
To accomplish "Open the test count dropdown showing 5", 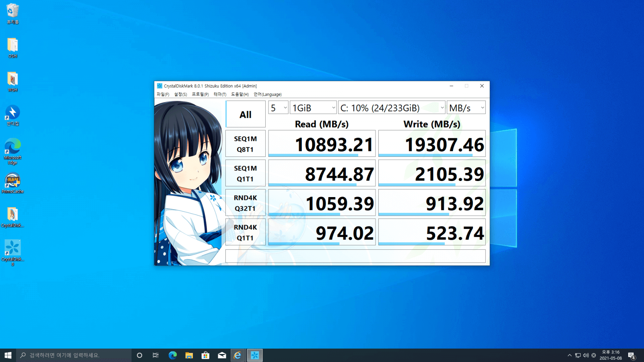I will tap(279, 107).
